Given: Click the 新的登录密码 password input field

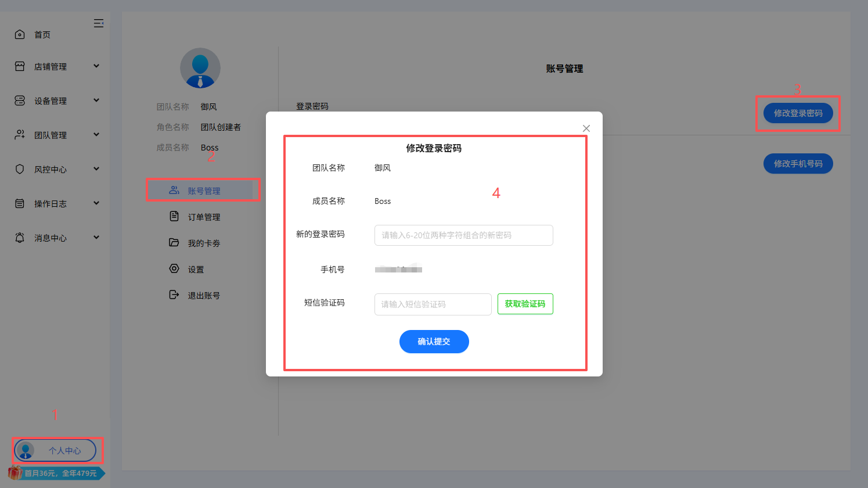Looking at the screenshot, I should (463, 235).
